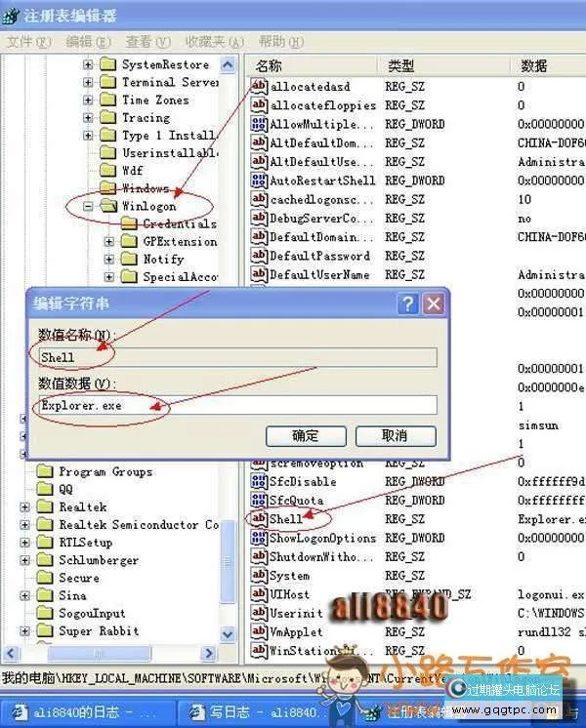Open the 文件 menu
The image size is (586, 728).
point(29,42)
